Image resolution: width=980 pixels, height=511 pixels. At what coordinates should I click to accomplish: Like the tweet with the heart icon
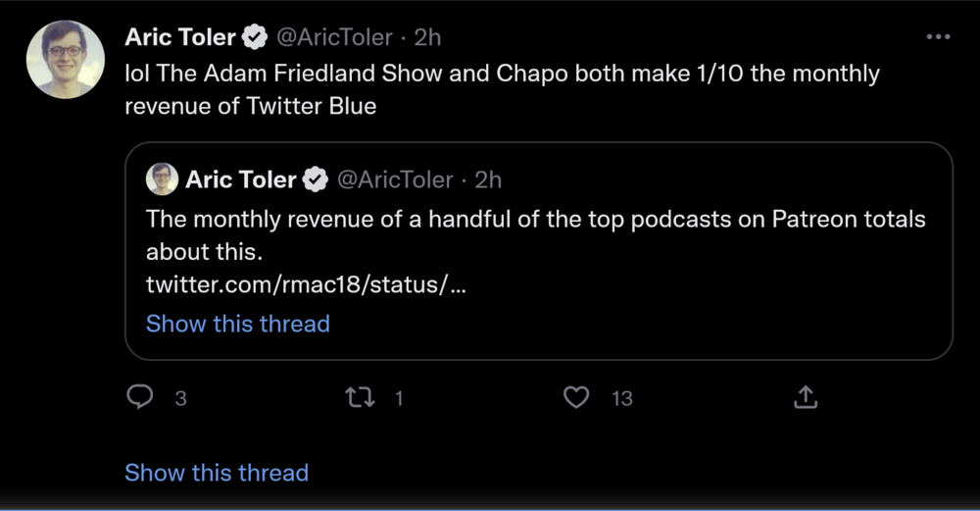coord(576,397)
